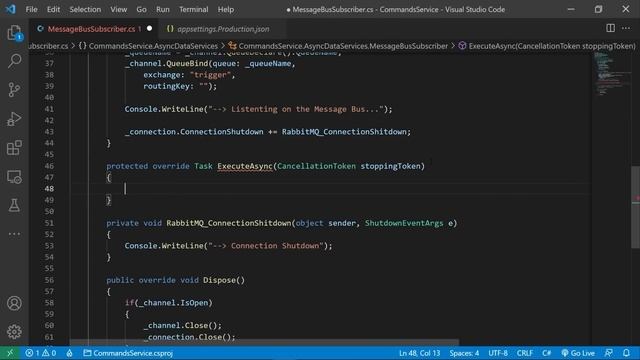Click the flame icon in status bar
The image size is (640, 360).
[69, 353]
